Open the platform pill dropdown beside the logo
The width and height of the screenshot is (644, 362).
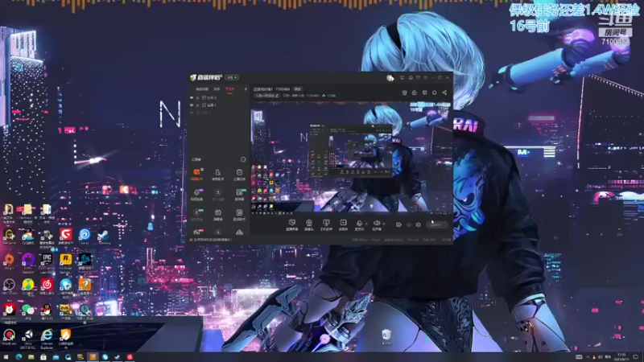click(x=232, y=77)
